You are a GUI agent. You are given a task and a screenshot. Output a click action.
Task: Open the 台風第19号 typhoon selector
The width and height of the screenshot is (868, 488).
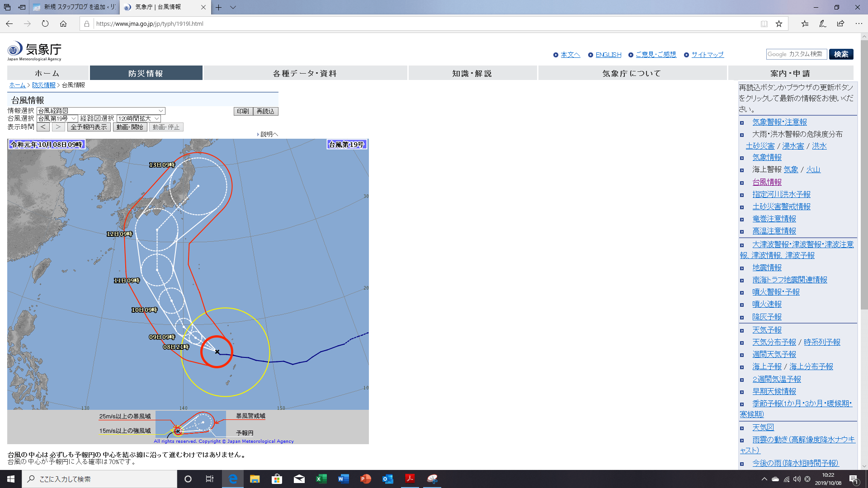(x=57, y=118)
